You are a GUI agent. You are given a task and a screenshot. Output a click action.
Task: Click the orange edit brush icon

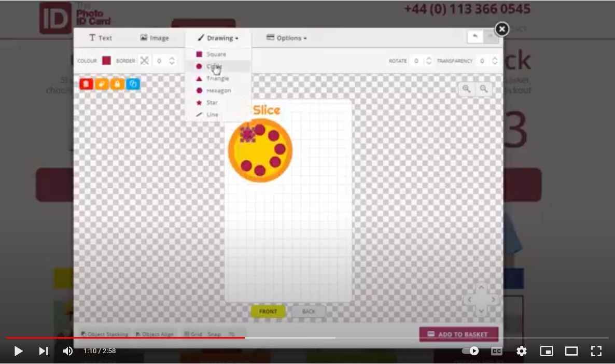(102, 83)
